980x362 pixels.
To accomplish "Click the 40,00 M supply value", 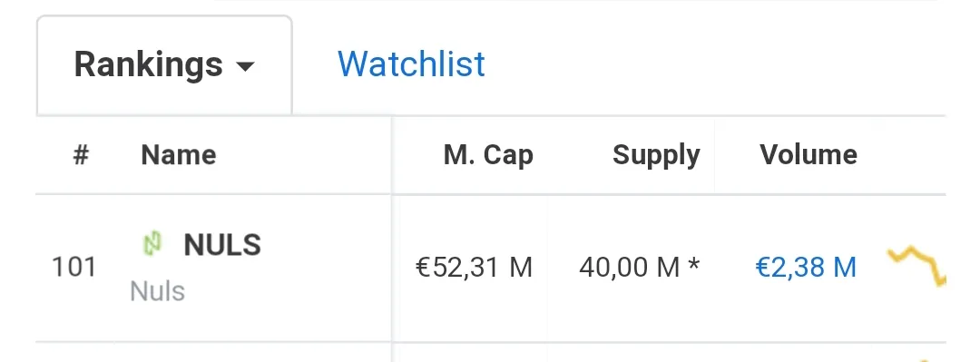I will tap(629, 268).
